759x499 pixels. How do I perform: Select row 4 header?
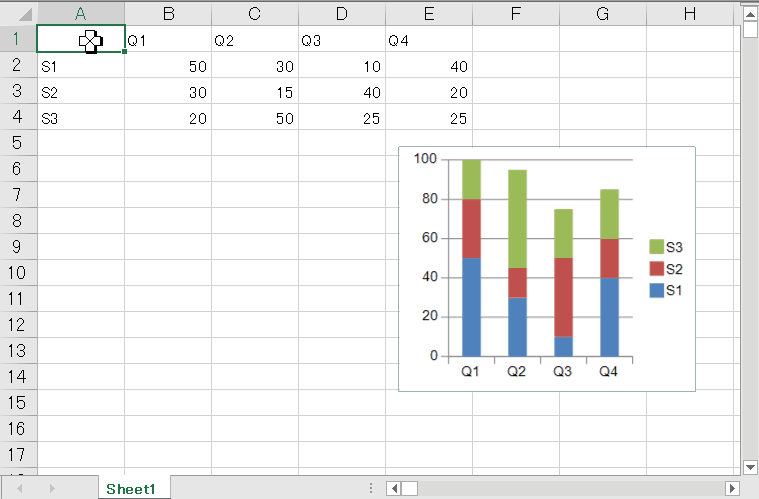pos(18,117)
